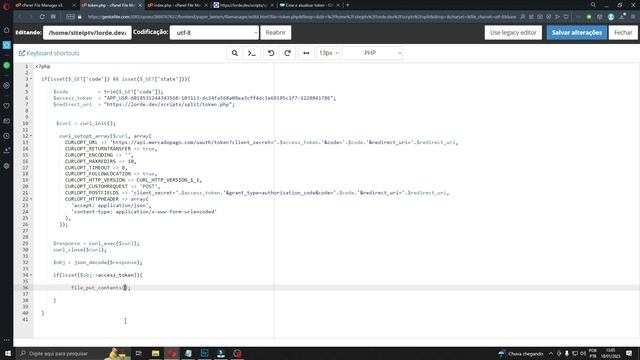The image size is (640, 360).
Task: Click the json_decode($response) line
Action: tap(98, 262)
